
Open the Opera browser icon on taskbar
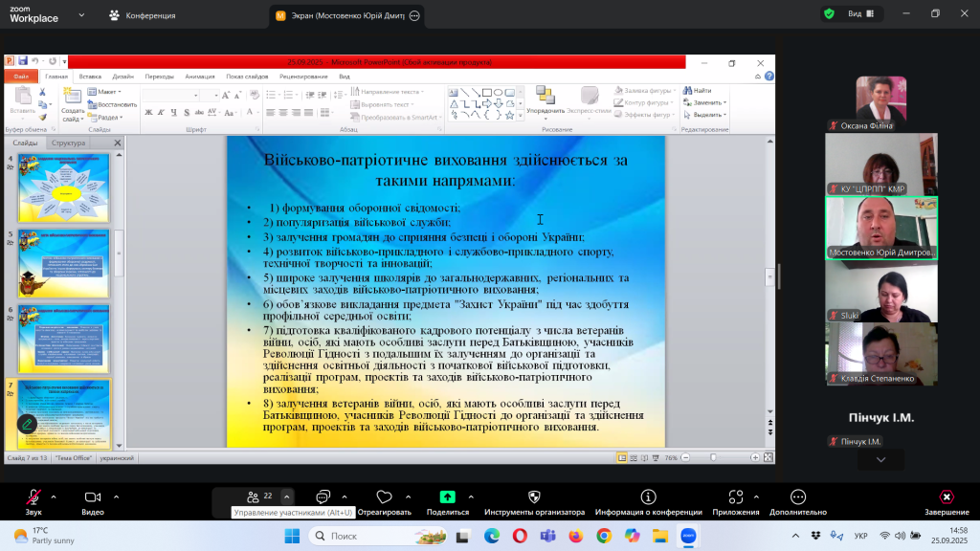click(x=520, y=536)
